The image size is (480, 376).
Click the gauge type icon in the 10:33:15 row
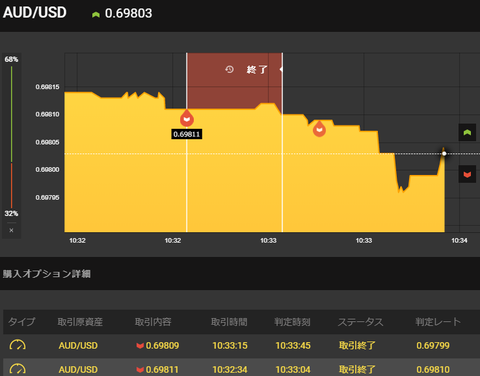(x=17, y=345)
